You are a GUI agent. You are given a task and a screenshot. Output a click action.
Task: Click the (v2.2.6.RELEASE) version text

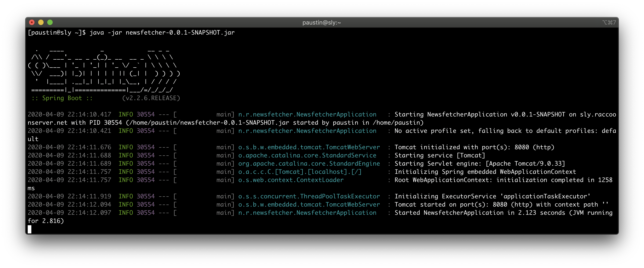click(x=151, y=98)
